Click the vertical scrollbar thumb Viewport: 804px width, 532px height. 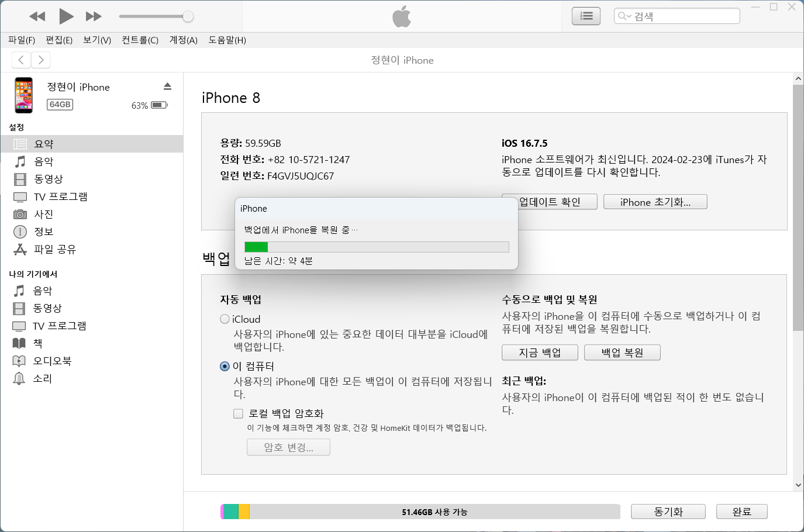798,208
